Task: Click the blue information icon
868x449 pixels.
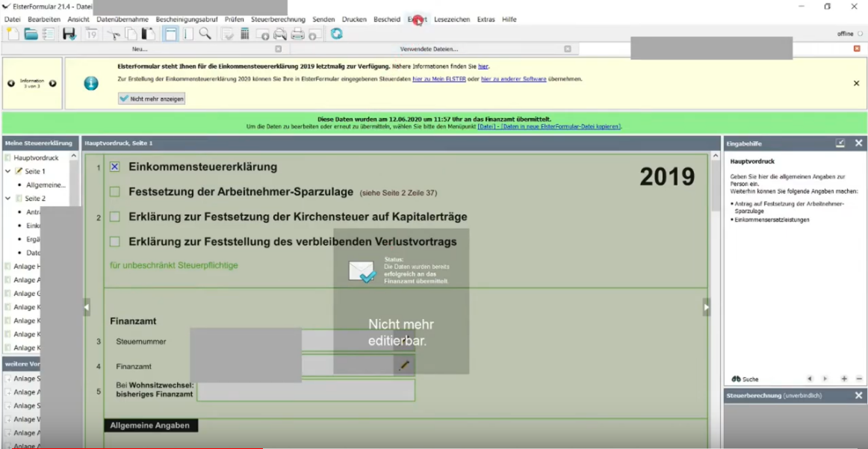Action: 91,83
